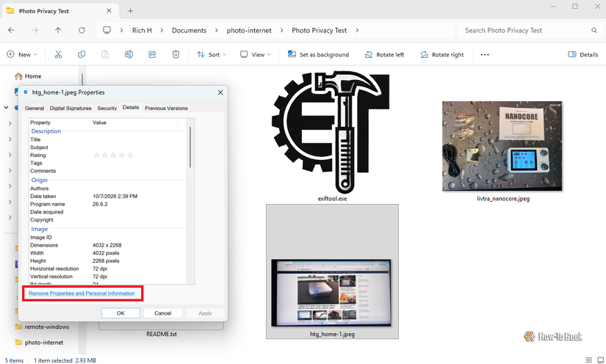Click the Share icon in toolbar
606x364 pixels.
[152, 54]
